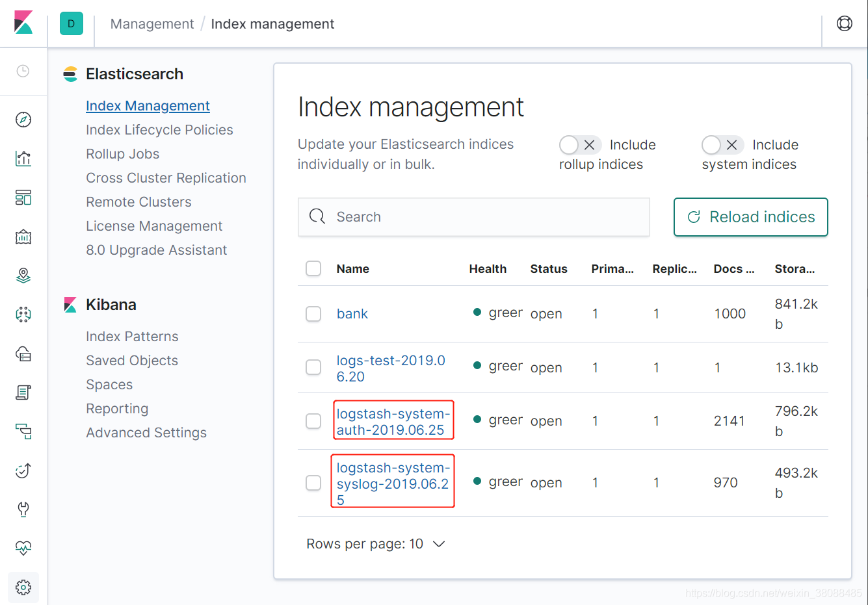Open logstash-system-syslog-2019.06.25 index link

pyautogui.click(x=393, y=483)
